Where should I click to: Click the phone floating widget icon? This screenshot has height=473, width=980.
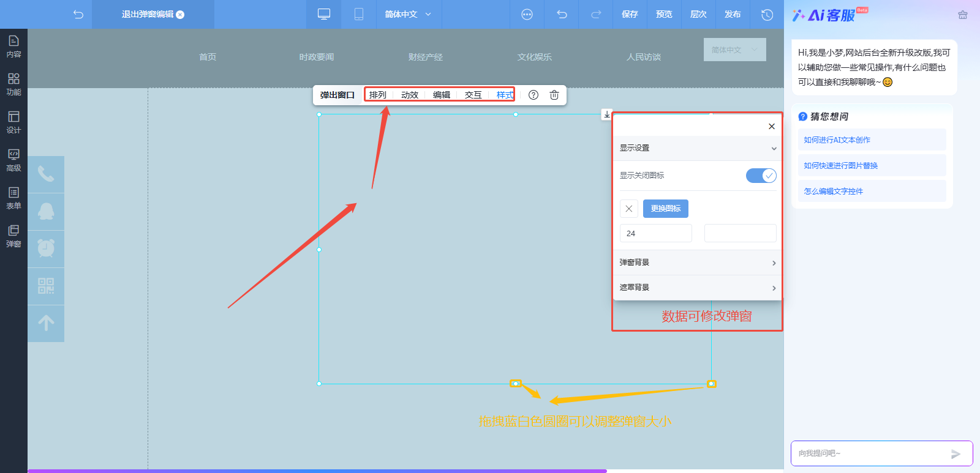(46, 174)
